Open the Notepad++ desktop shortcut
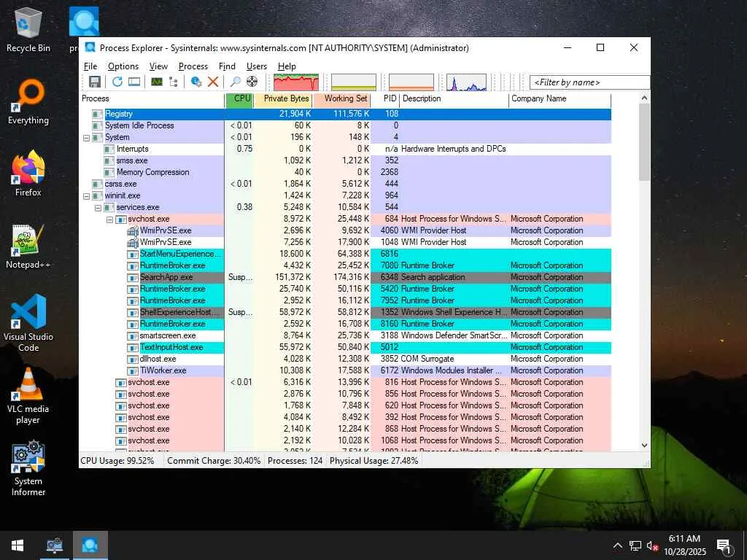Screen dimensions: 747x560 [x=28, y=246]
